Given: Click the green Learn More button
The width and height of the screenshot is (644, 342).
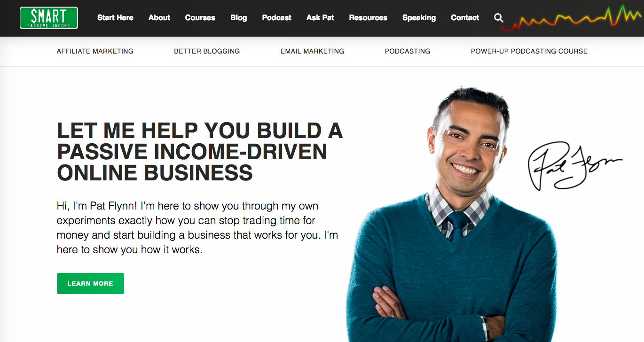Looking at the screenshot, I should coord(90,284).
